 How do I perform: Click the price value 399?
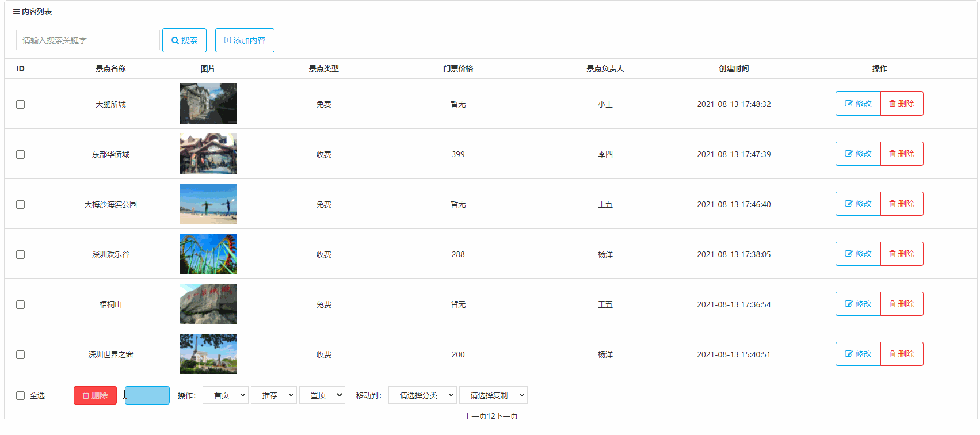458,154
